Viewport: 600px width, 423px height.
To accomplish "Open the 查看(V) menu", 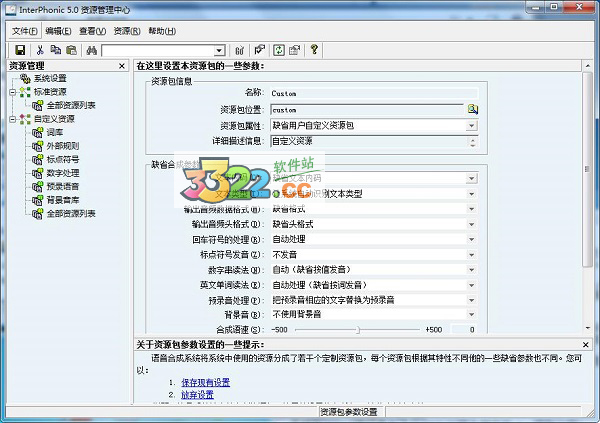I will 93,31.
